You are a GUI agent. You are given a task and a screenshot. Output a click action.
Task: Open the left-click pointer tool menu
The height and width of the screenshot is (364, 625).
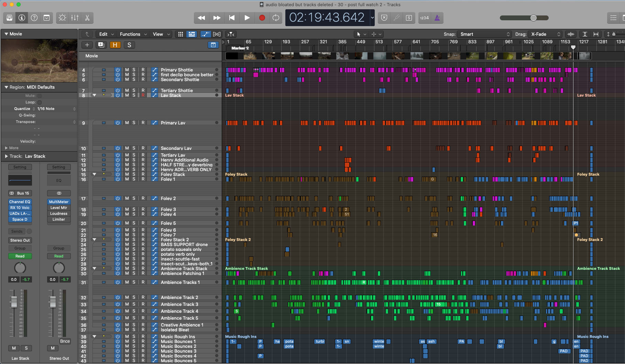click(361, 34)
